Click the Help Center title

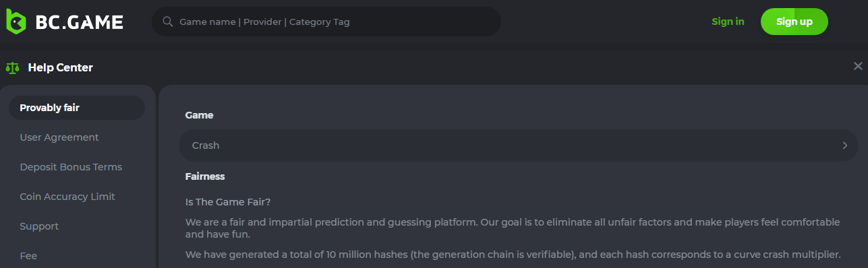[61, 67]
